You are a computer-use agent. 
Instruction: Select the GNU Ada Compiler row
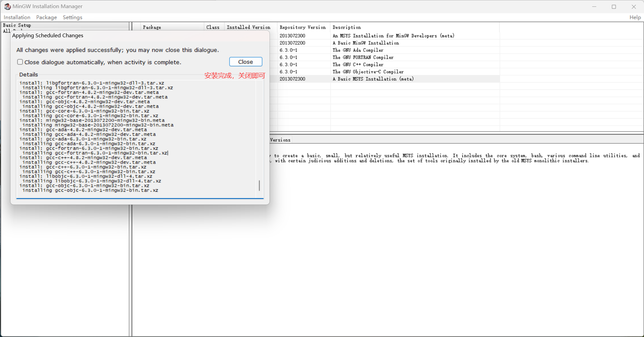click(x=385, y=50)
